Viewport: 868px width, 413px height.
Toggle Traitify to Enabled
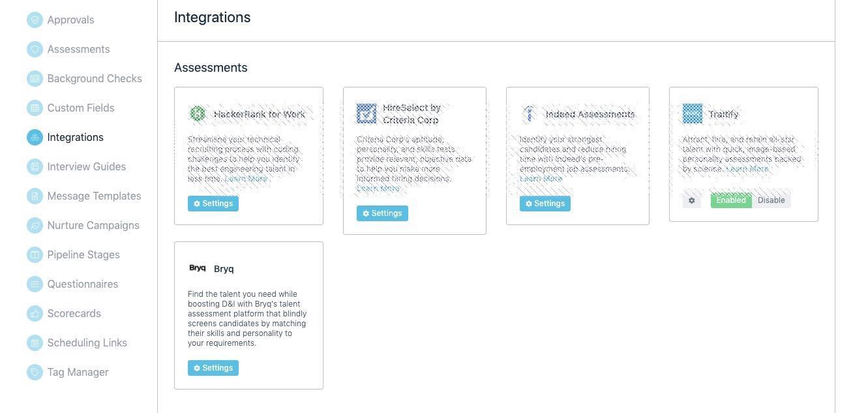pos(730,200)
